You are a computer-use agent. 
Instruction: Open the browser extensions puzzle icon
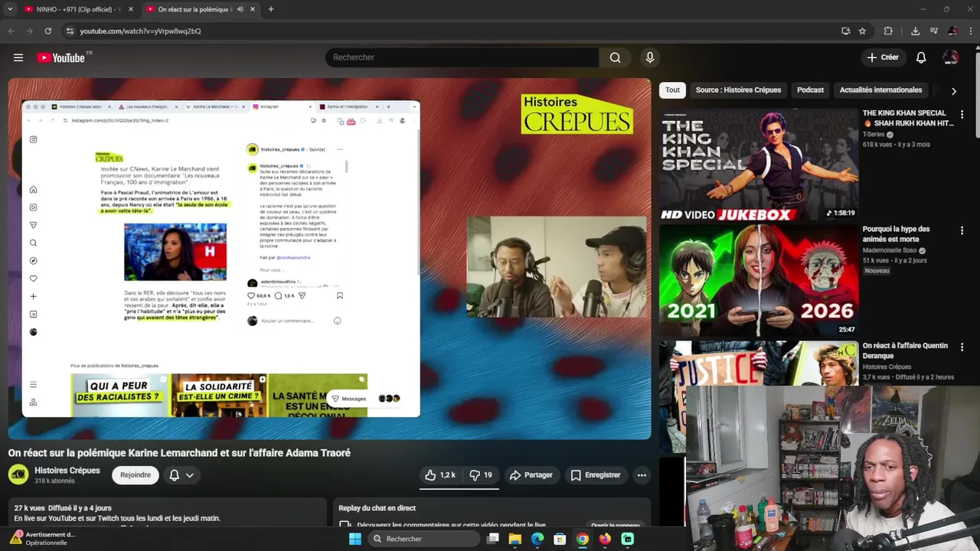pyautogui.click(x=888, y=31)
